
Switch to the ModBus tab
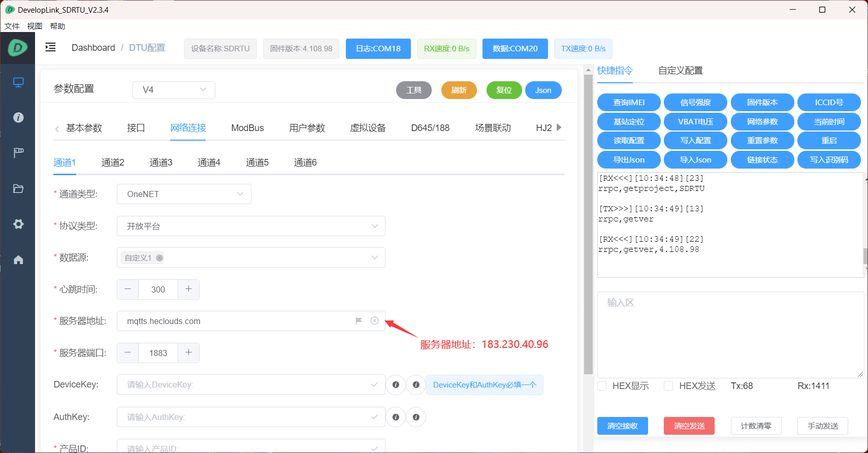click(x=247, y=128)
